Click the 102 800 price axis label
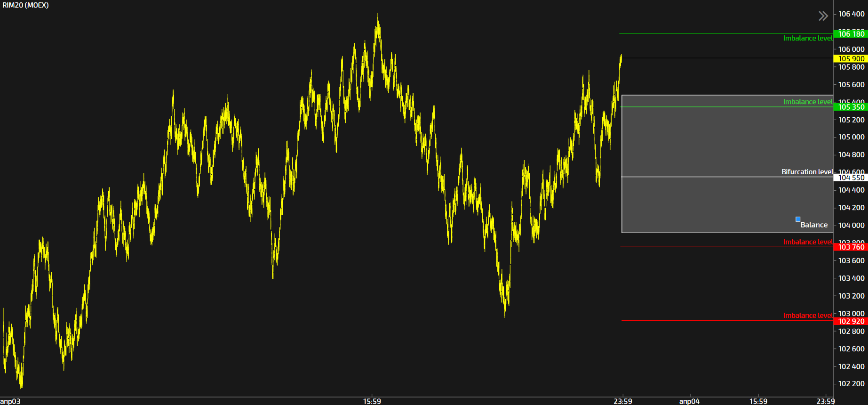 pyautogui.click(x=852, y=331)
